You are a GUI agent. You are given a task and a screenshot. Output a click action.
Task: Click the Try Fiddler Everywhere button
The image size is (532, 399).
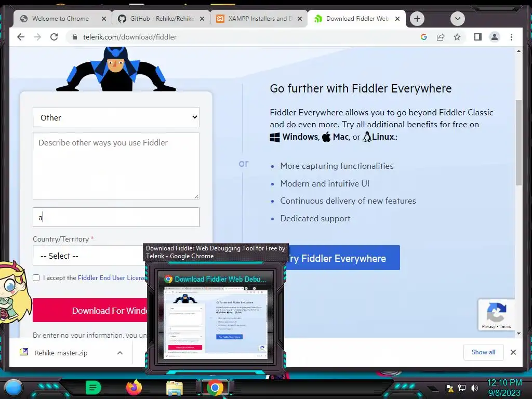343,258
